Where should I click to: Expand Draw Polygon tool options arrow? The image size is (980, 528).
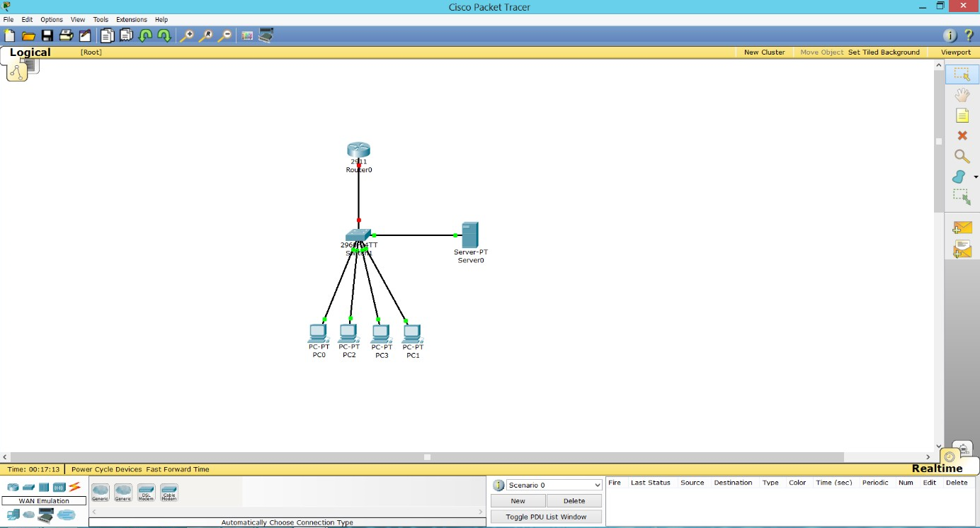click(x=976, y=176)
